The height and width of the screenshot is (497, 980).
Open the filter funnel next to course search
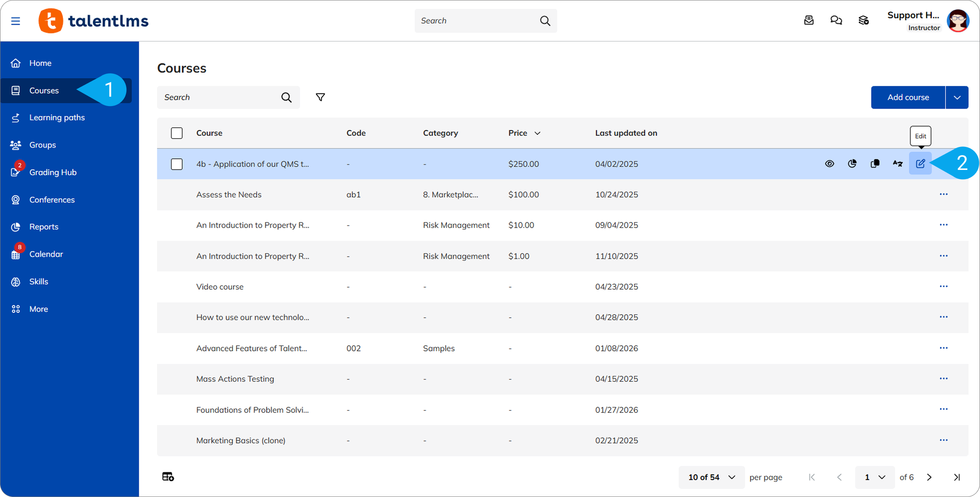(320, 97)
